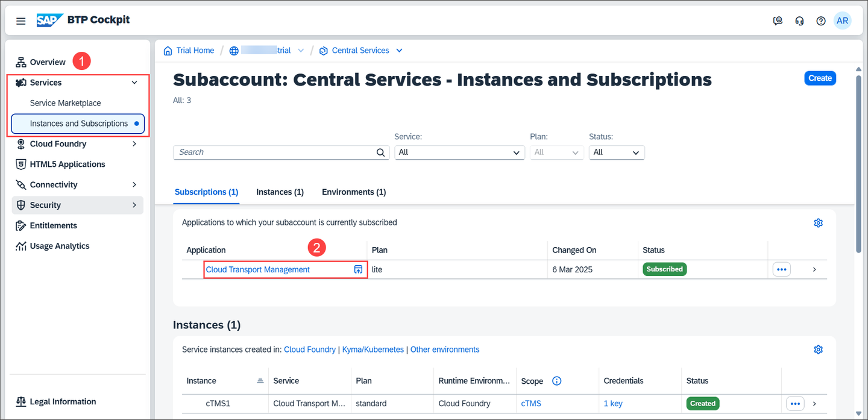Open Usage Analytics in the sidebar

(x=59, y=246)
